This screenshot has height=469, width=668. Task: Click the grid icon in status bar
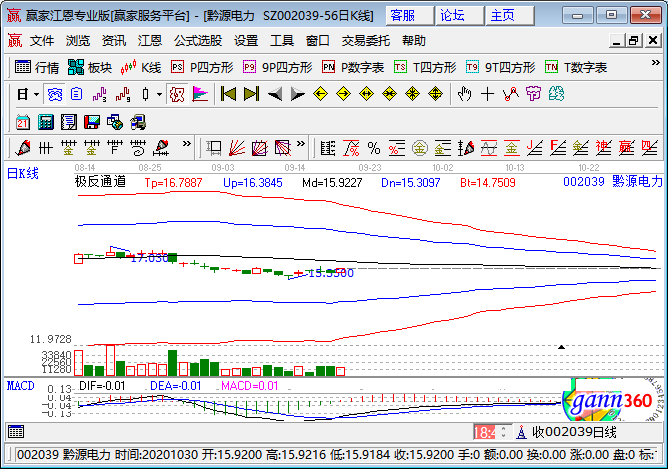[16, 432]
